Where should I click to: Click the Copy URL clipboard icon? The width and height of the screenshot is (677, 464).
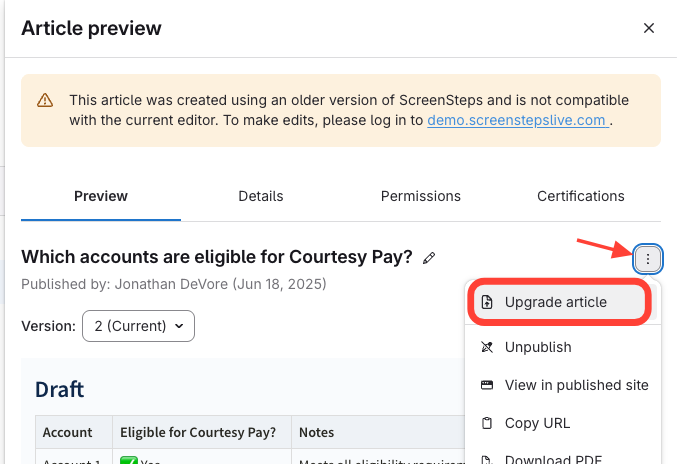pos(487,423)
